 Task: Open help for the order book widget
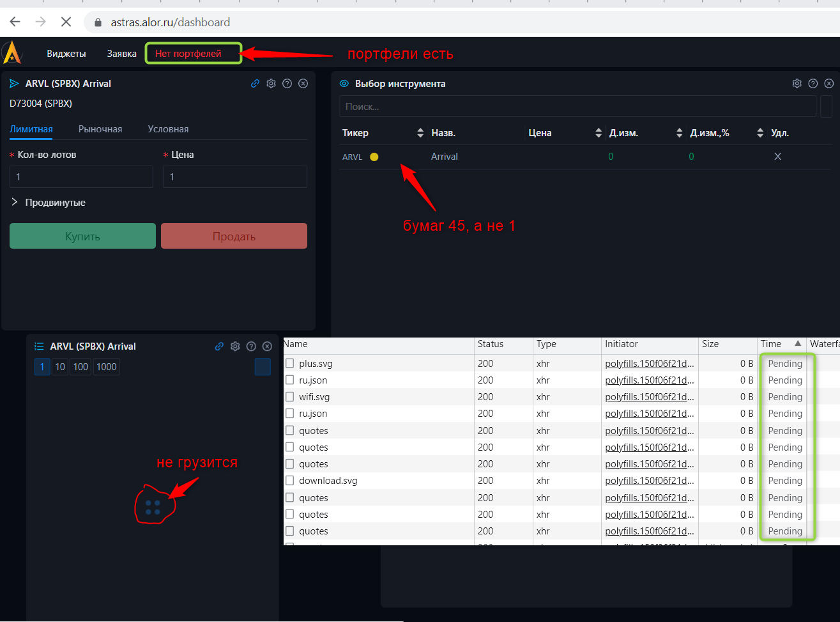point(251,346)
